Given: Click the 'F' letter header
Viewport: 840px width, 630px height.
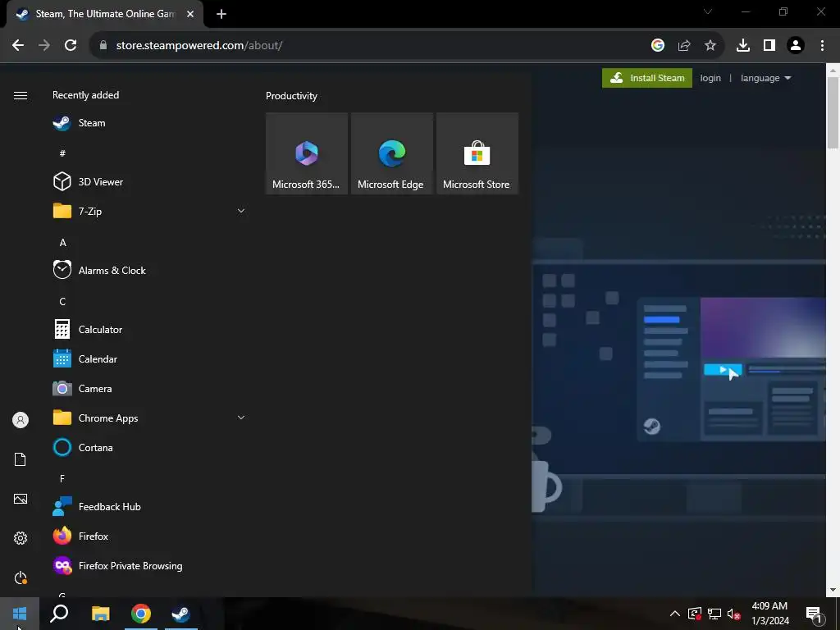Looking at the screenshot, I should click(62, 478).
